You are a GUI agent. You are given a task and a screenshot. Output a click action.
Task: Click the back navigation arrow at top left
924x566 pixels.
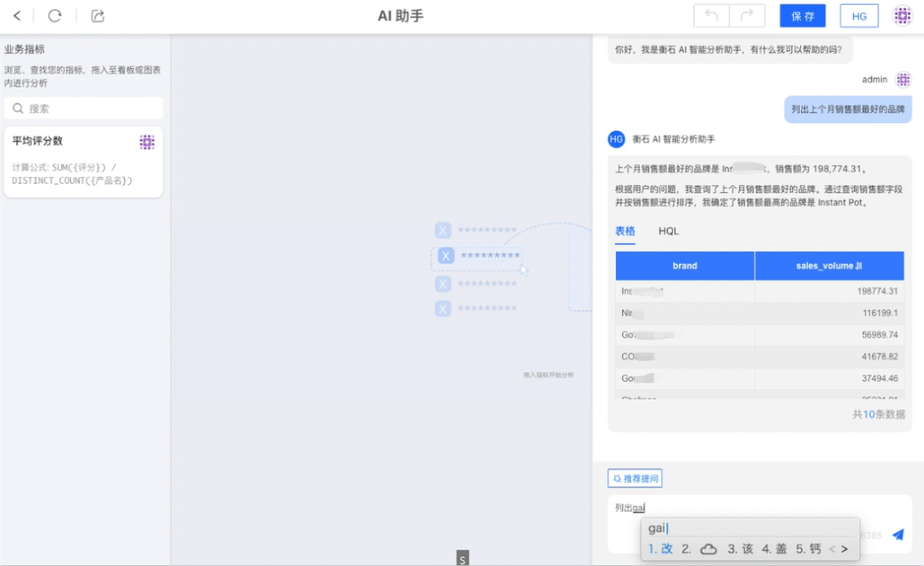pos(17,15)
